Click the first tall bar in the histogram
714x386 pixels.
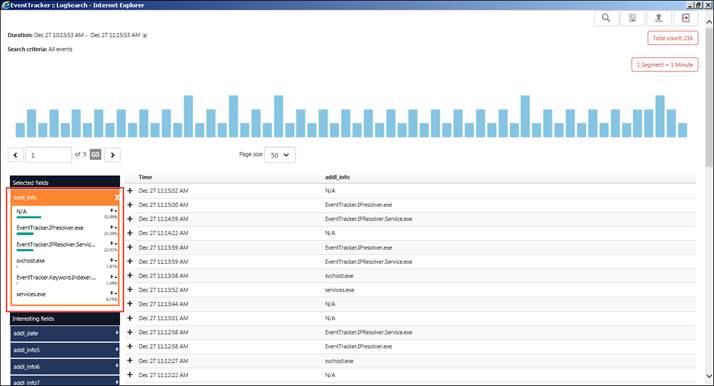click(189, 116)
